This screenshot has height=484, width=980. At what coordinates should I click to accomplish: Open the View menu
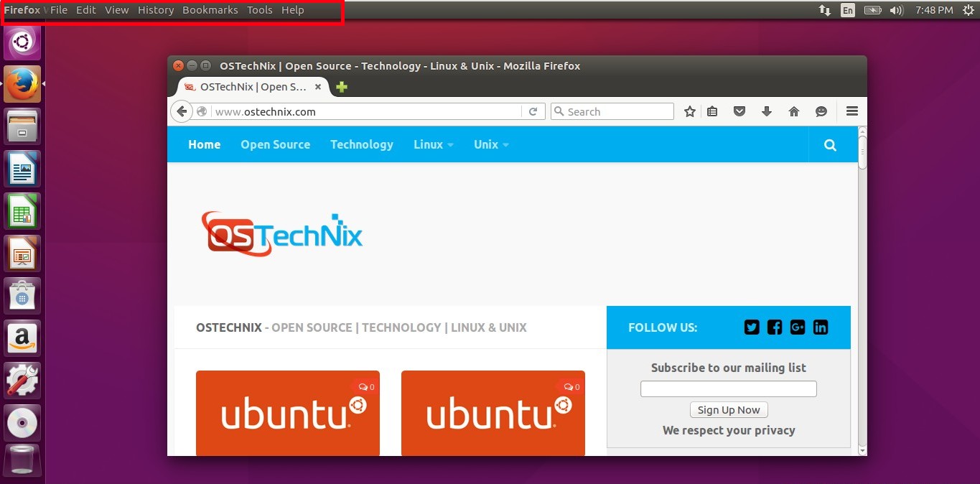tap(116, 10)
